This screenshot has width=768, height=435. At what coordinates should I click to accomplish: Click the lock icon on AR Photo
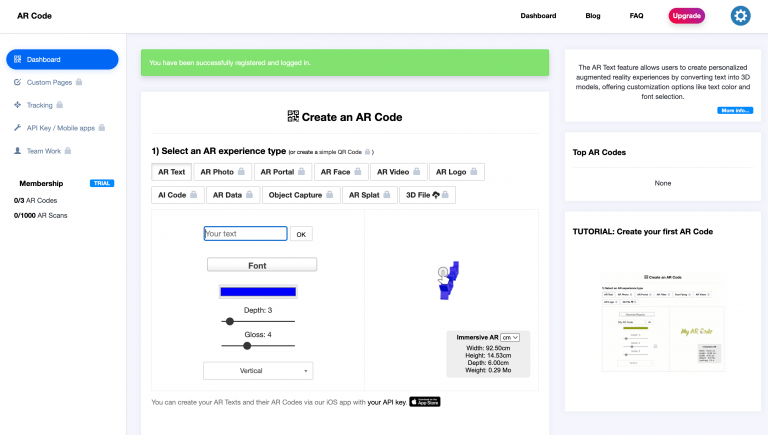[243, 172]
